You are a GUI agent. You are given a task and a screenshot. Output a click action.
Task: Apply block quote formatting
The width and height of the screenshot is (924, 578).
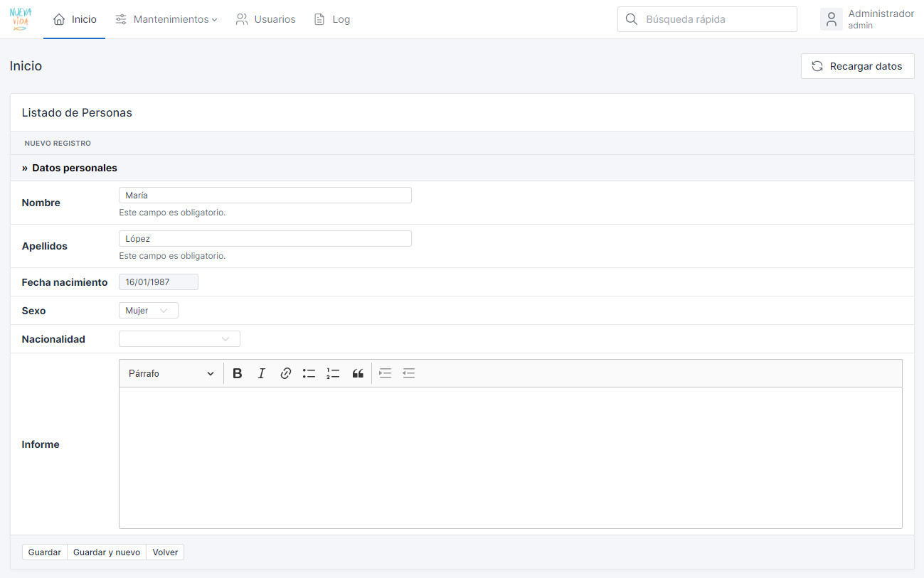tap(358, 373)
